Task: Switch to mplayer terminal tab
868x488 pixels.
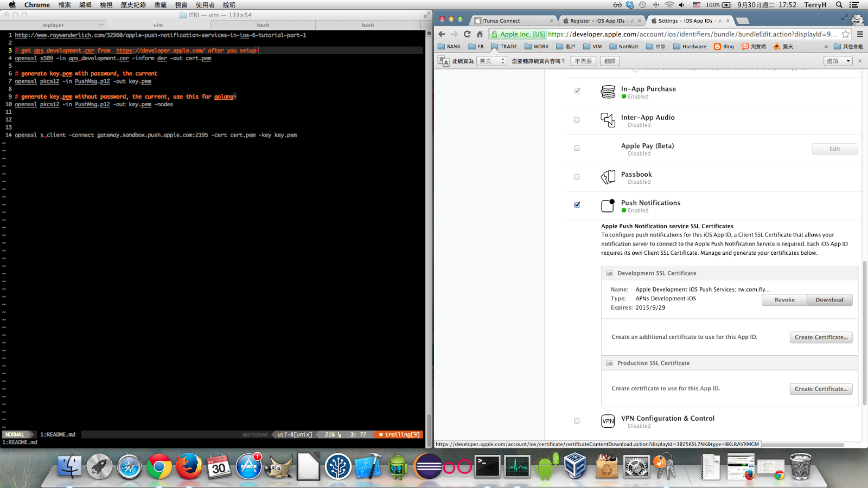Action: click(53, 25)
